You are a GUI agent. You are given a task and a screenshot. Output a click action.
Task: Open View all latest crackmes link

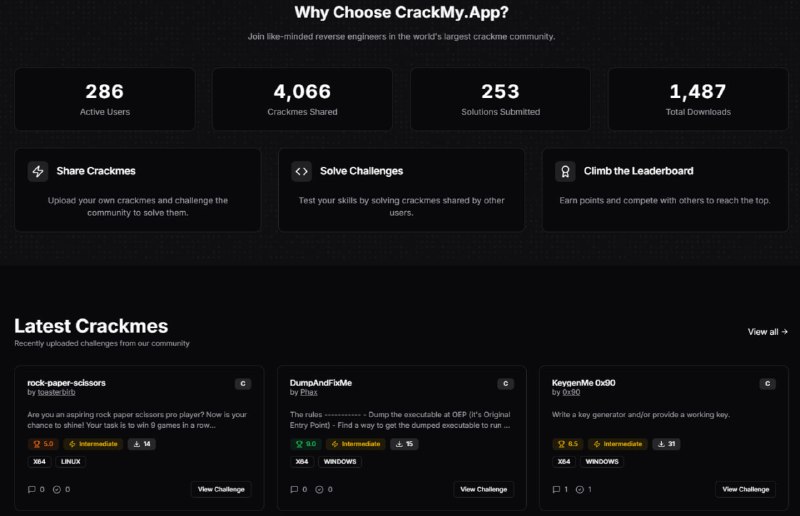(767, 332)
